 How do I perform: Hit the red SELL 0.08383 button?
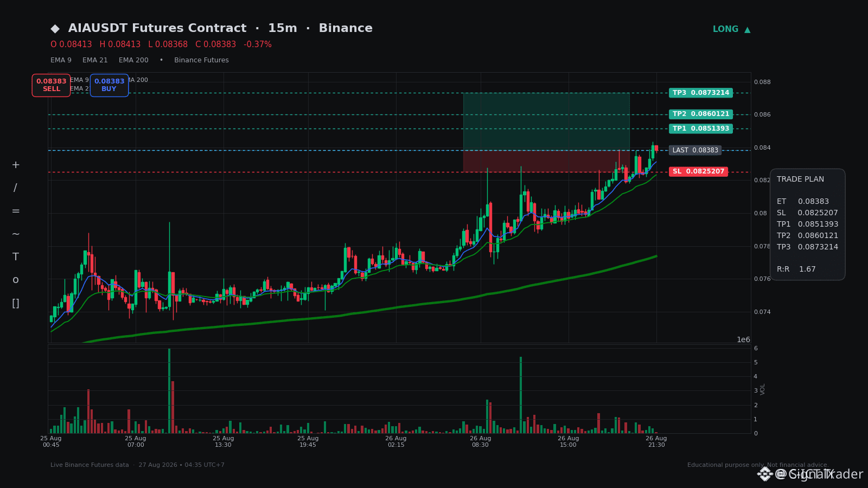pos(51,85)
